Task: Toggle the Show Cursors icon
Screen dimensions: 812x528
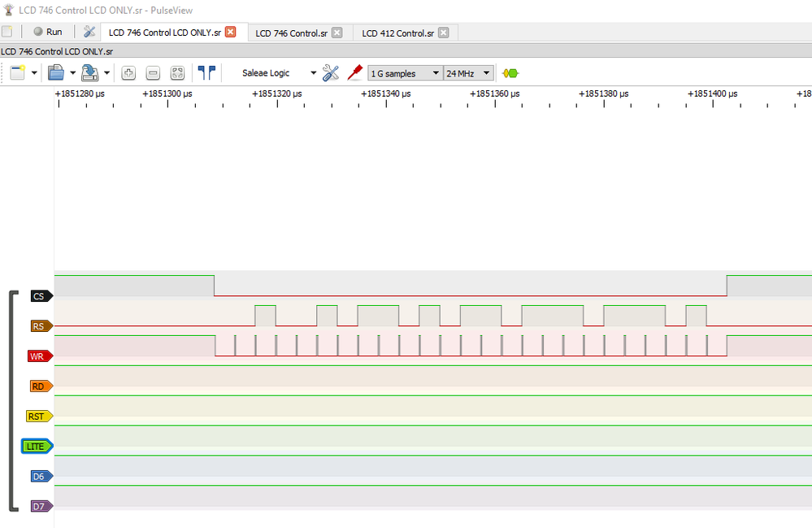Action: pos(206,72)
